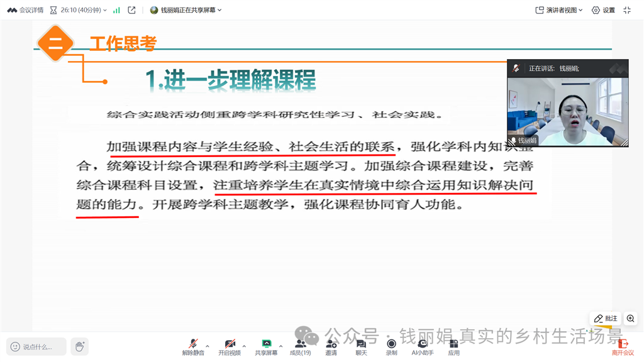Viewport: 644px width, 362px height.
Task: Unmute microphone with 解除静音
Action: coord(193,347)
